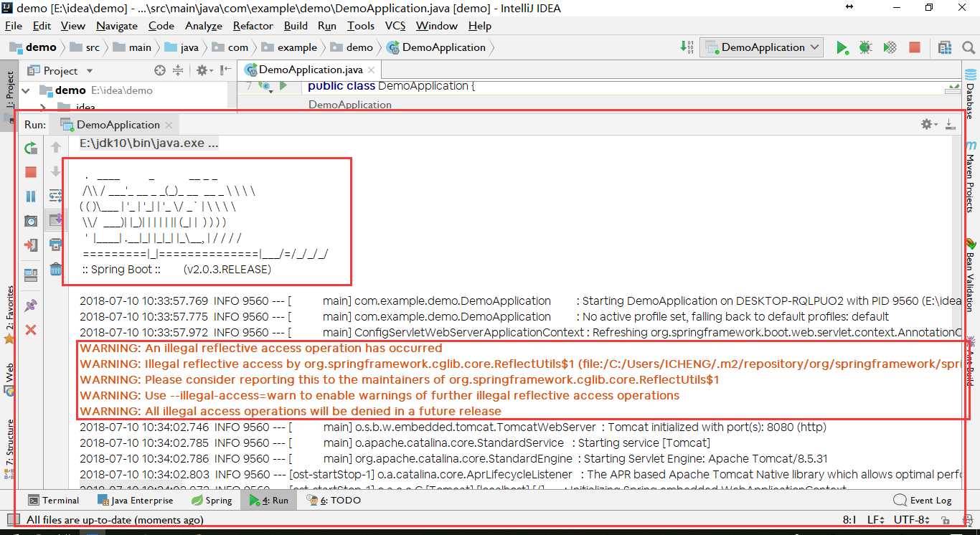
Task: Open the Build menu
Action: point(296,25)
